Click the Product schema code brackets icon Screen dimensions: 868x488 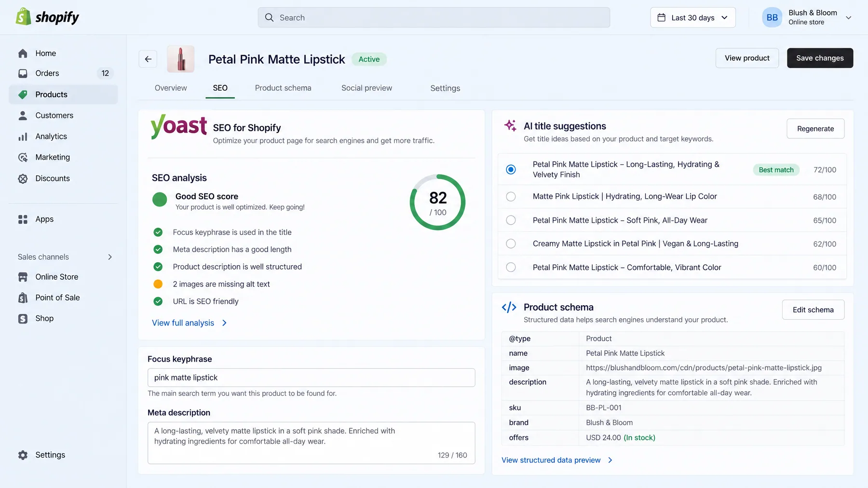pyautogui.click(x=509, y=307)
